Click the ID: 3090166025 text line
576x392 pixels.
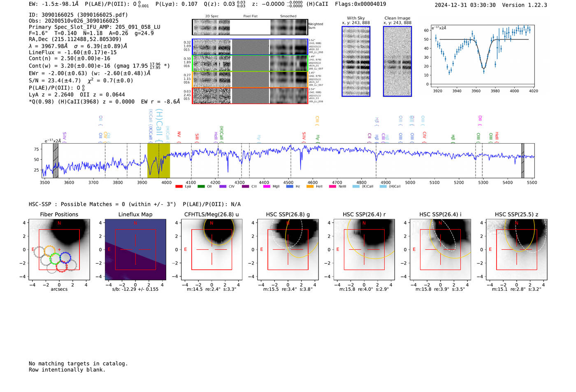click(78, 15)
